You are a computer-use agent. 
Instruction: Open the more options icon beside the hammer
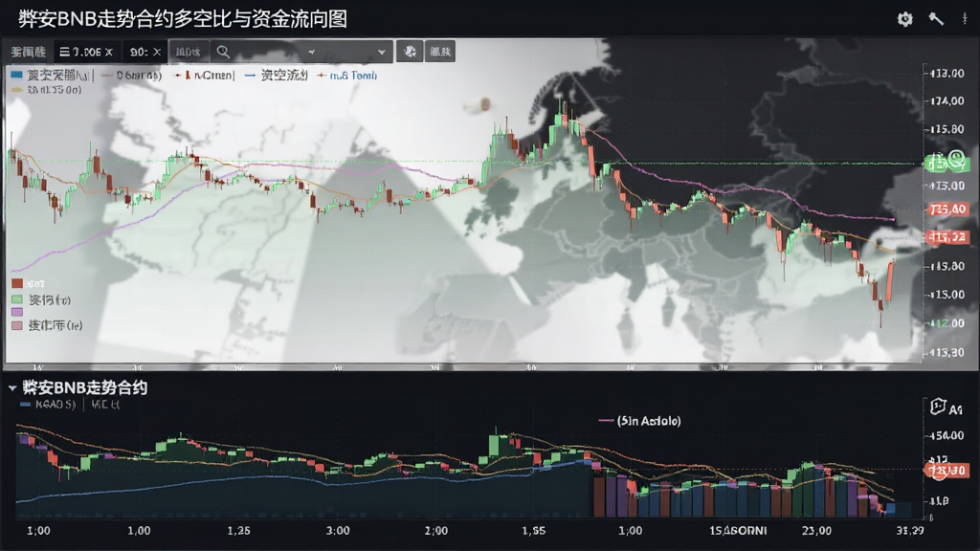(965, 19)
